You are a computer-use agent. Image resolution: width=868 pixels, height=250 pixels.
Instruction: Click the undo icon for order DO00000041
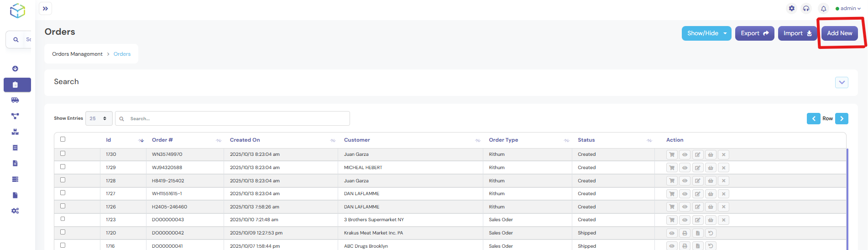(711, 246)
